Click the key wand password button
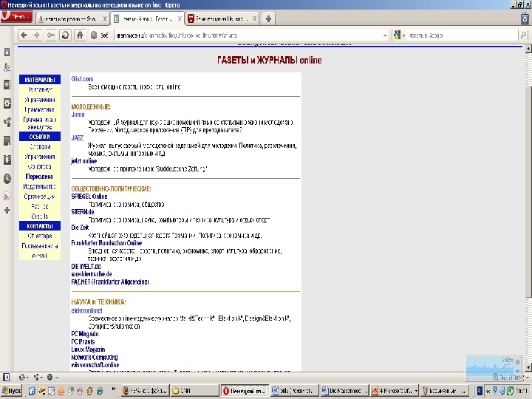532x399 pixels. pos(50,35)
